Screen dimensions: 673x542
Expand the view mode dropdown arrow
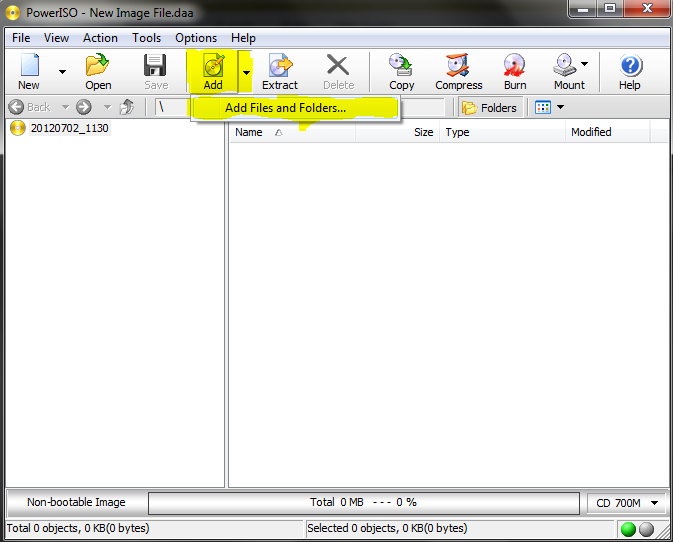click(x=560, y=107)
